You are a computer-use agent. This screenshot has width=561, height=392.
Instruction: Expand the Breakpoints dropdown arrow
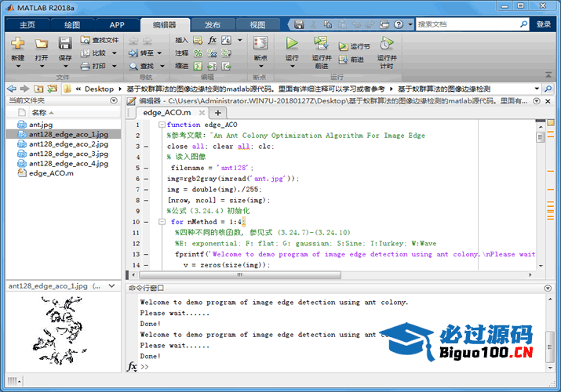pos(260,66)
